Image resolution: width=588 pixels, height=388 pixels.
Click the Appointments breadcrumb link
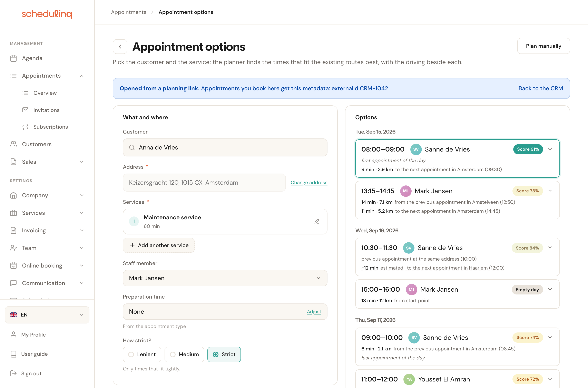pos(129,12)
